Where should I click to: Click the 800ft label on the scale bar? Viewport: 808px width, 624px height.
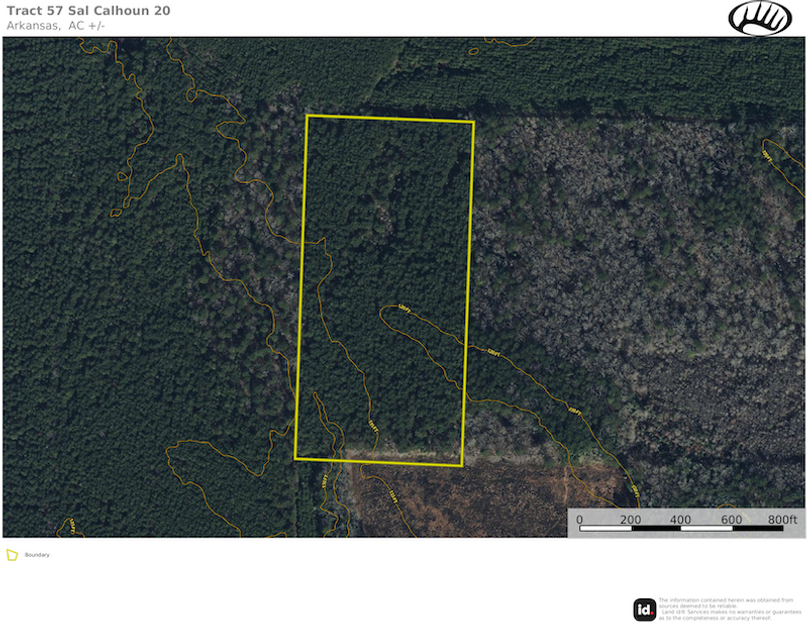click(x=782, y=519)
